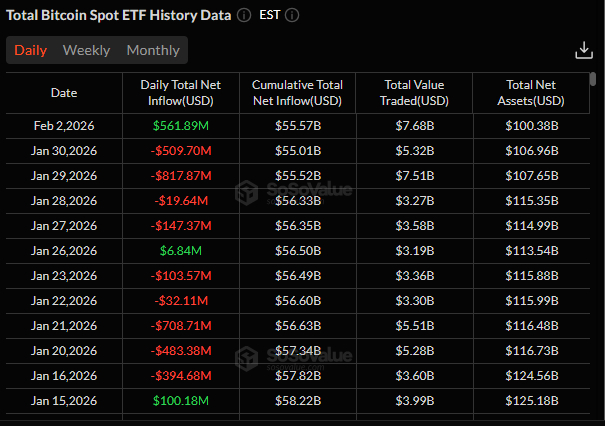
Task: Click the $7.51B value traded cell
Action: click(x=414, y=175)
